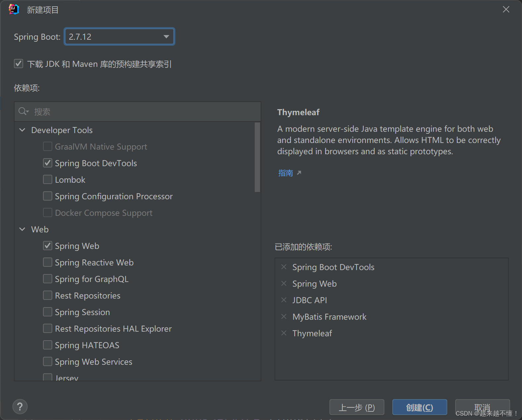Screen dimensions: 522x420
Task: Select Spring Boot DevTools in added list
Action: point(333,267)
